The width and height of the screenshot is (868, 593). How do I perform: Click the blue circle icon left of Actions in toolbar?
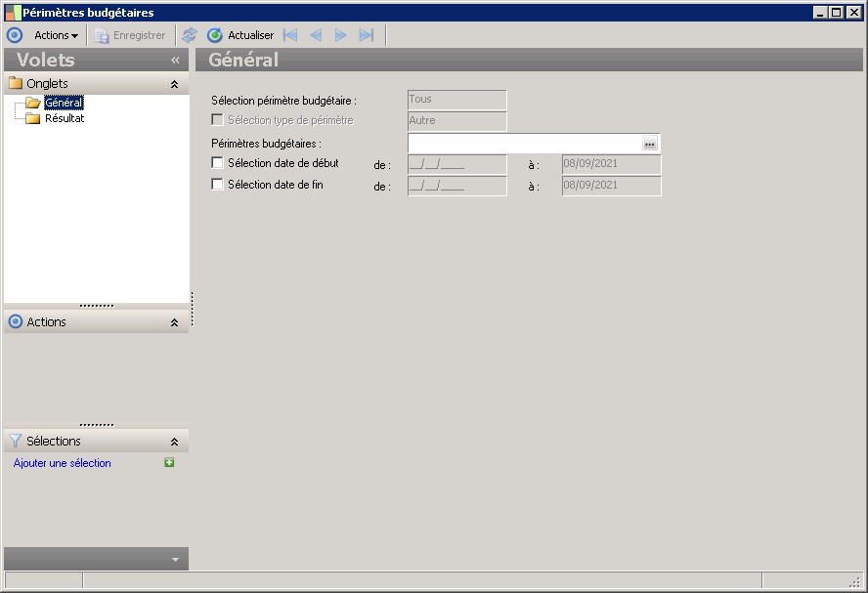[x=15, y=35]
